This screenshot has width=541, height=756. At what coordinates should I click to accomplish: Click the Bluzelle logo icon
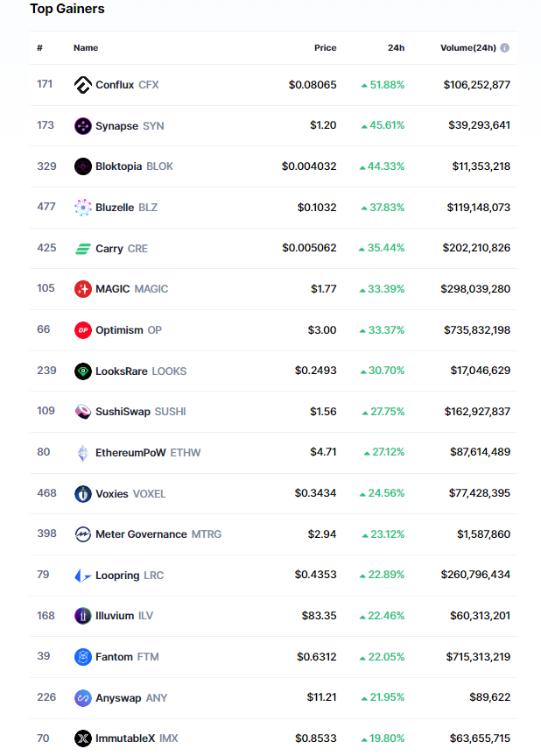click(82, 208)
